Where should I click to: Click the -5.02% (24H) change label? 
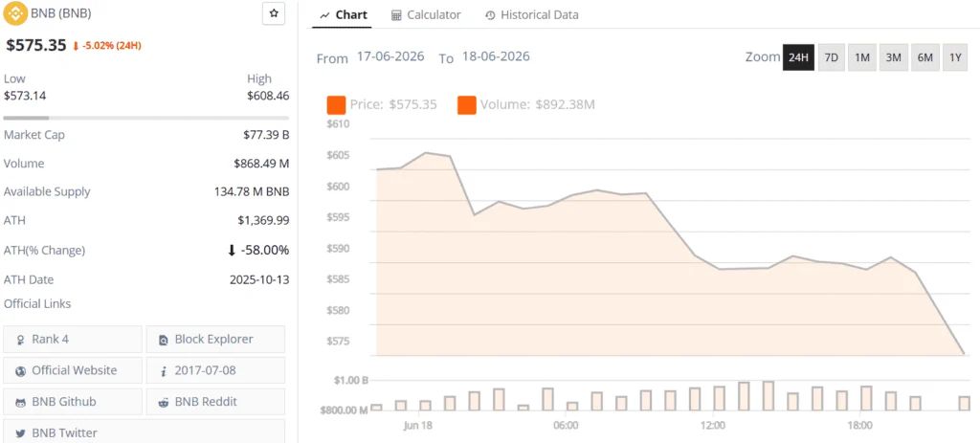click(107, 46)
